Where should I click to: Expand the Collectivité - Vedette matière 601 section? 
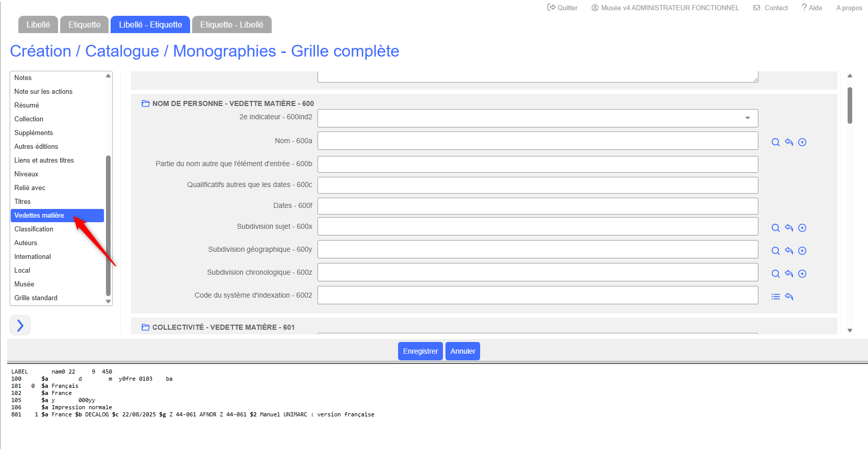[146, 327]
